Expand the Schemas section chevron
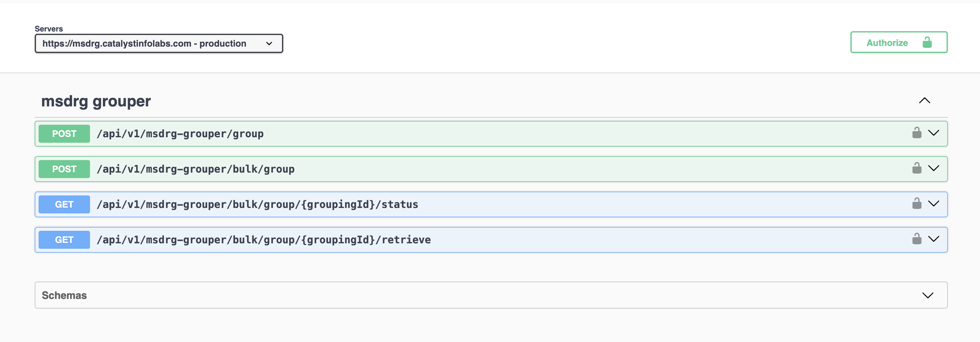Viewport: 980px width, 342px height. point(928,295)
